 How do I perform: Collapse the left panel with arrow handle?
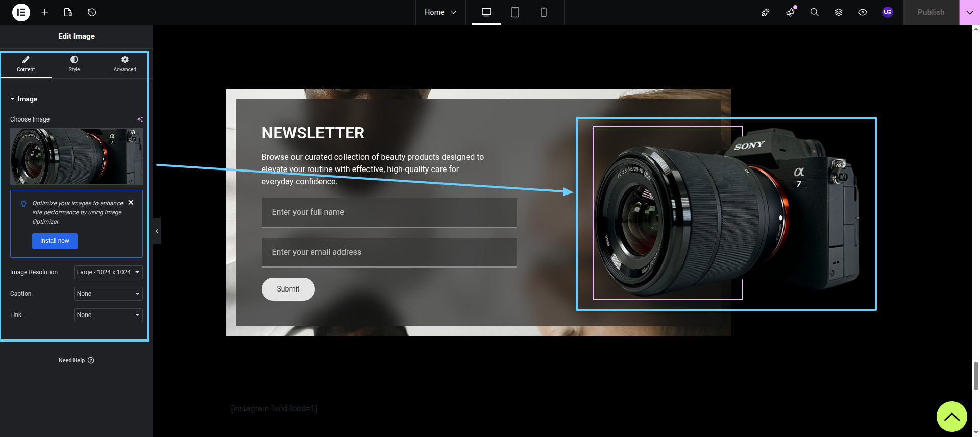(157, 231)
